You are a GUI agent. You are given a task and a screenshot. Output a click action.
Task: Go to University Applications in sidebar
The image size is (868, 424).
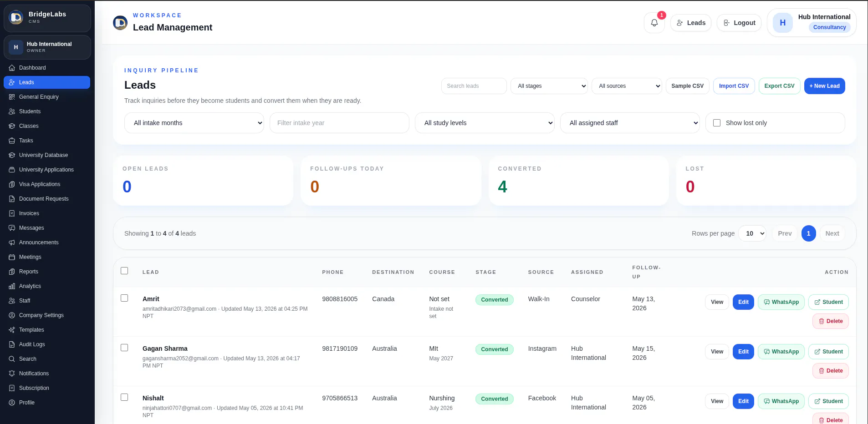(x=47, y=170)
